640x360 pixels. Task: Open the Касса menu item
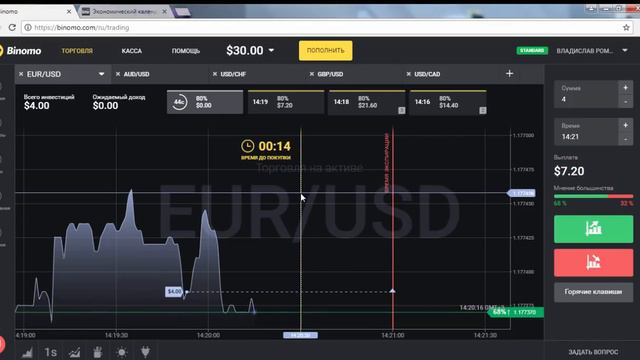pyautogui.click(x=131, y=51)
